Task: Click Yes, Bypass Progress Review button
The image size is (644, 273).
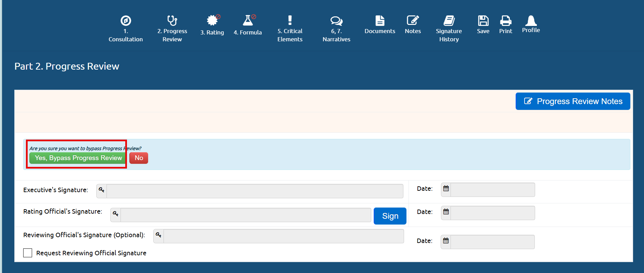Action: click(x=78, y=158)
